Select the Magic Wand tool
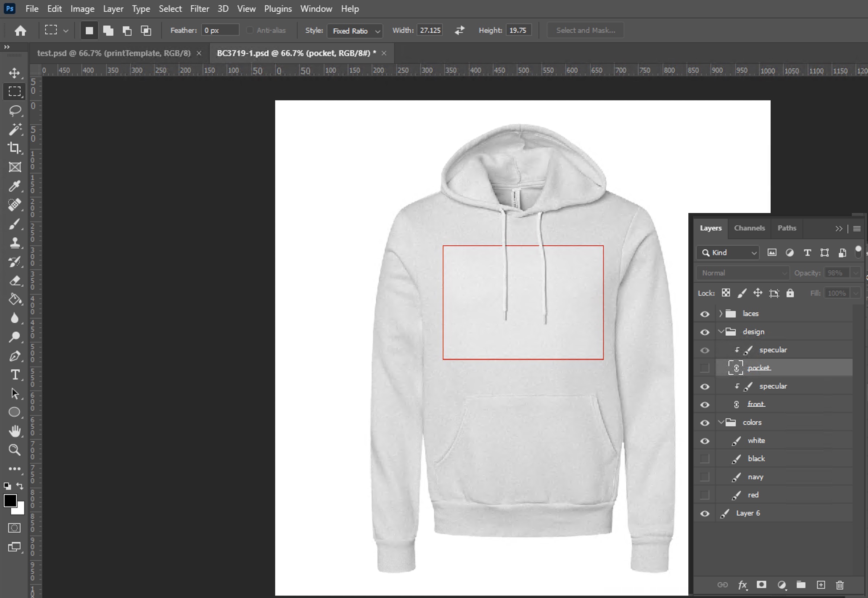The height and width of the screenshot is (598, 868). 15,129
